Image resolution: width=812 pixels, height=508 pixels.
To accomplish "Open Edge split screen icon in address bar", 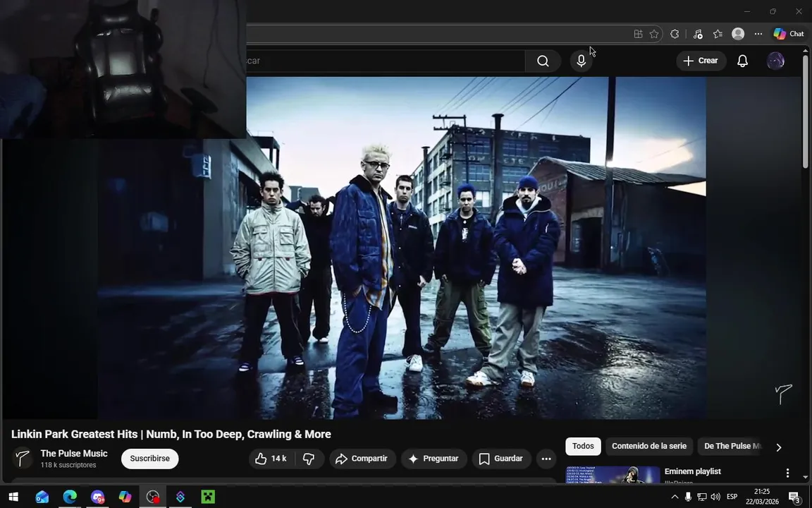I will pyautogui.click(x=638, y=34).
